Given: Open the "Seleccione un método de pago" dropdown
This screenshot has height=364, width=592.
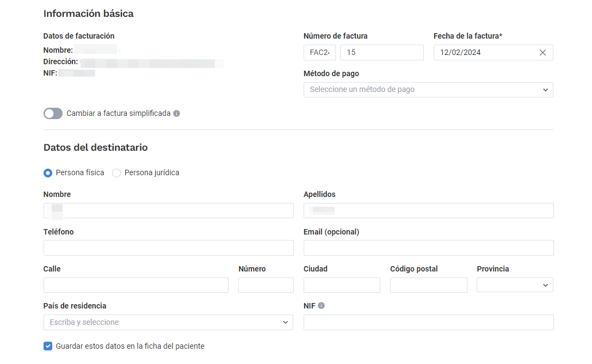Looking at the screenshot, I should coord(428,89).
